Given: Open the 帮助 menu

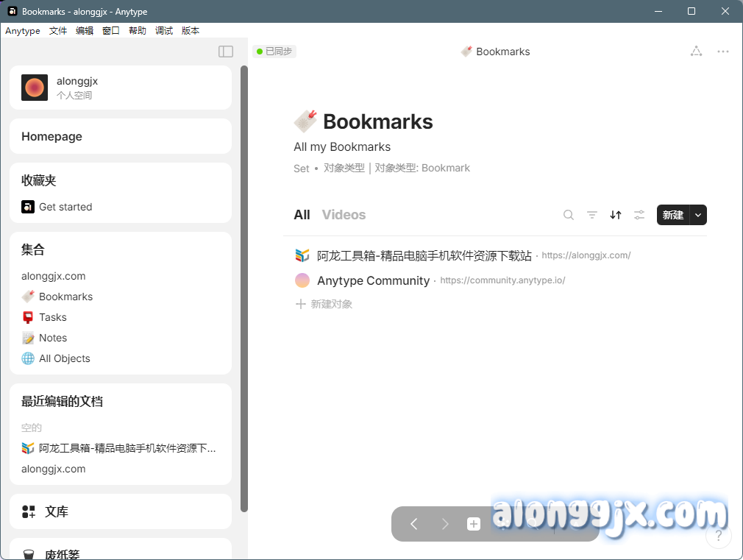Looking at the screenshot, I should tap(138, 31).
